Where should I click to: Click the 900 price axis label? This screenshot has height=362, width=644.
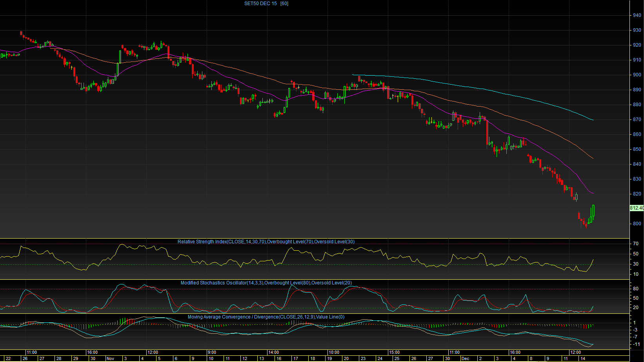click(x=637, y=75)
